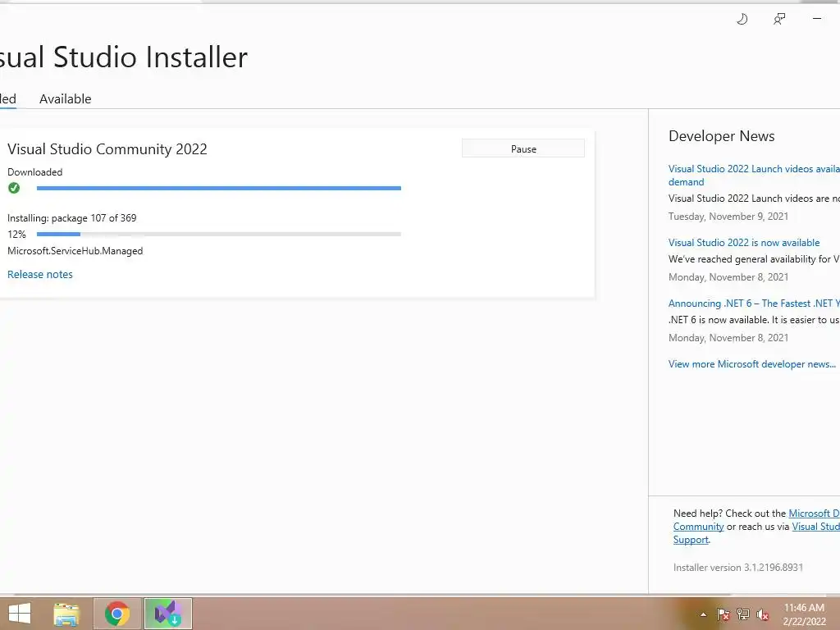840x630 pixels.
Task: Open Visual Studio 2022 is now available article
Action: [744, 243]
